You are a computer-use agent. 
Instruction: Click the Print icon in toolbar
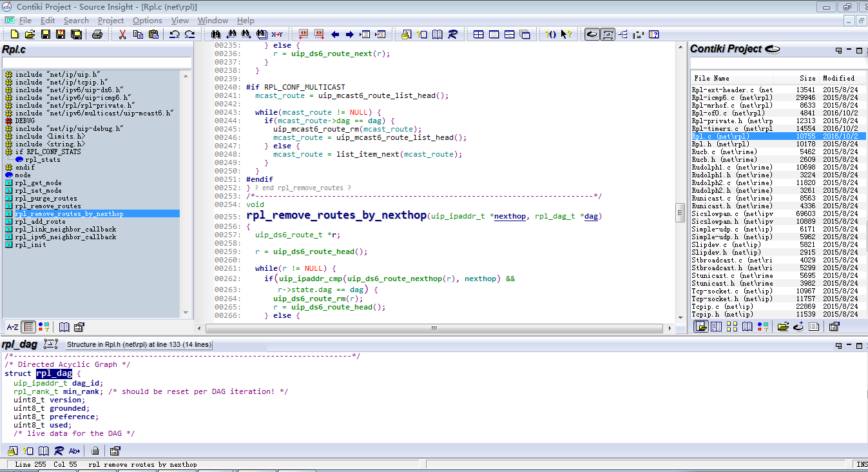pyautogui.click(x=97, y=34)
